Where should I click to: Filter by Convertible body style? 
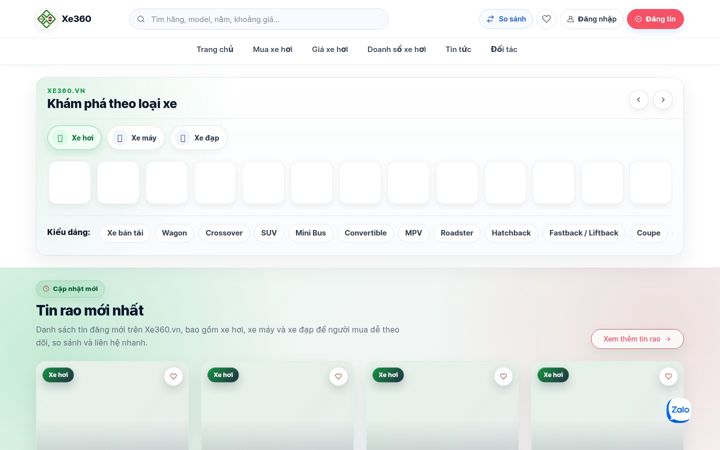(x=366, y=233)
